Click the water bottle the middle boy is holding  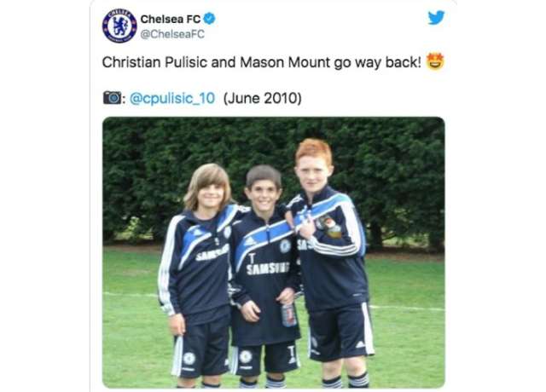point(288,314)
